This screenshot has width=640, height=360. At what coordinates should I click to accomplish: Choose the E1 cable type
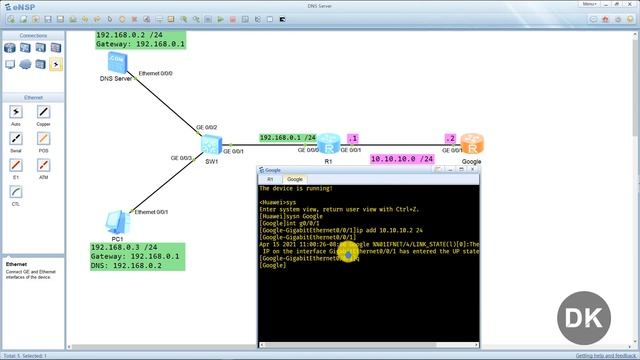[16, 165]
